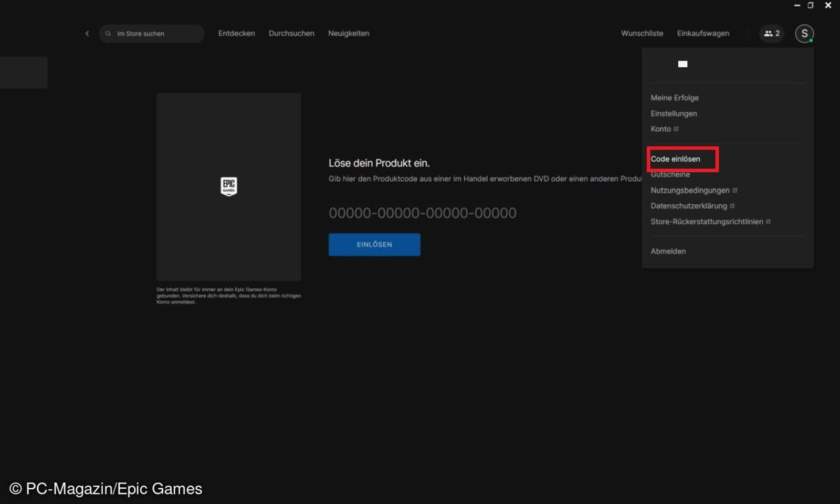This screenshot has width=840, height=504.
Task: Open the Einkaufswagen link
Action: (703, 33)
